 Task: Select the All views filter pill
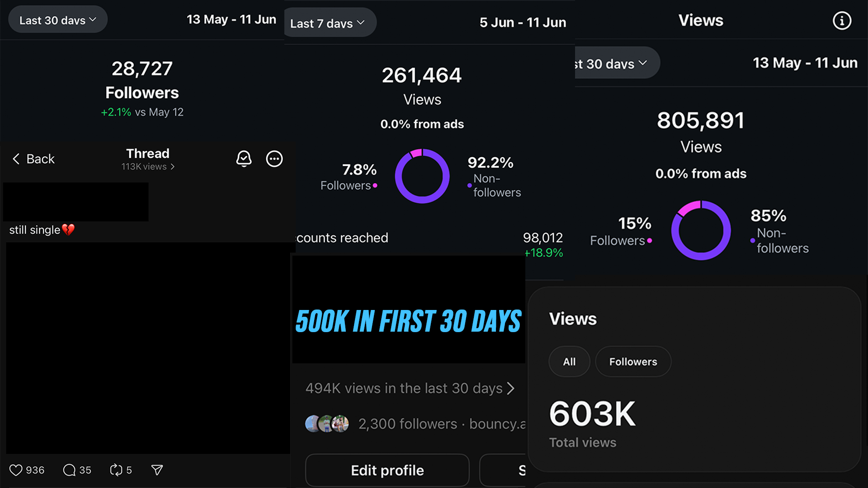pyautogui.click(x=569, y=361)
